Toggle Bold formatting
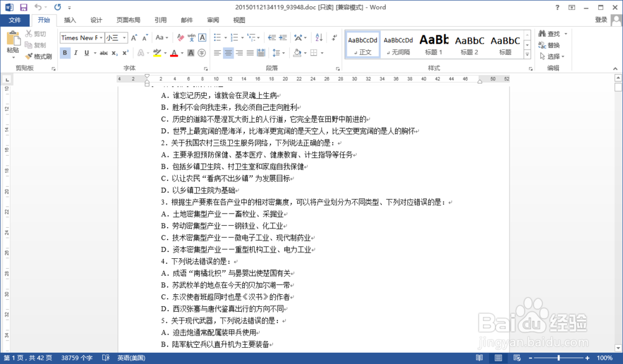This screenshot has height=364, width=623. 65,53
